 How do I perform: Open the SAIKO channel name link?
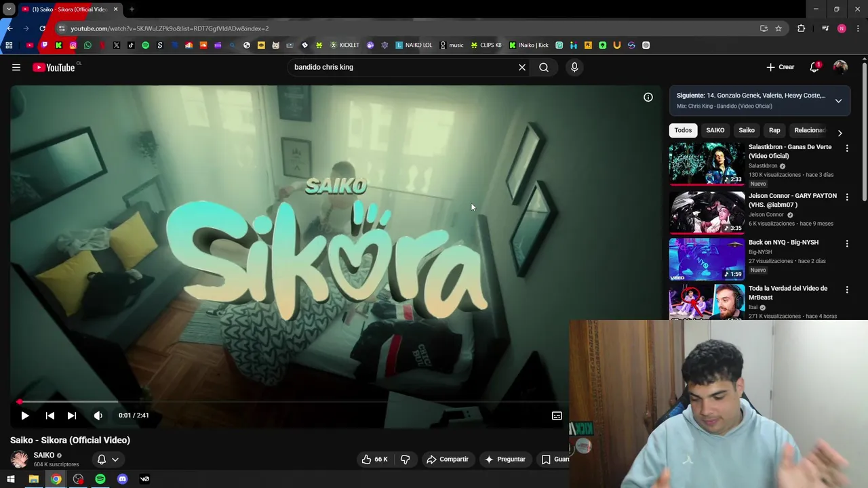(x=44, y=455)
